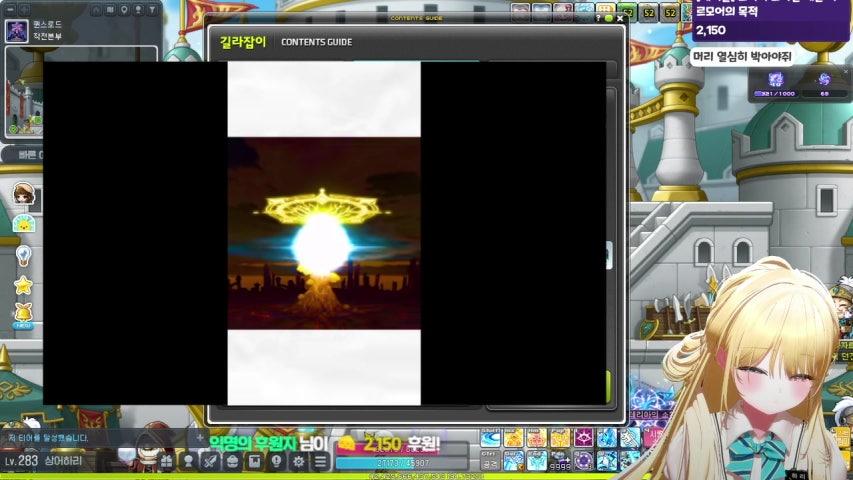853x480 pixels.
Task: Click the filter funnel icon on minimap
Action: [153, 10]
